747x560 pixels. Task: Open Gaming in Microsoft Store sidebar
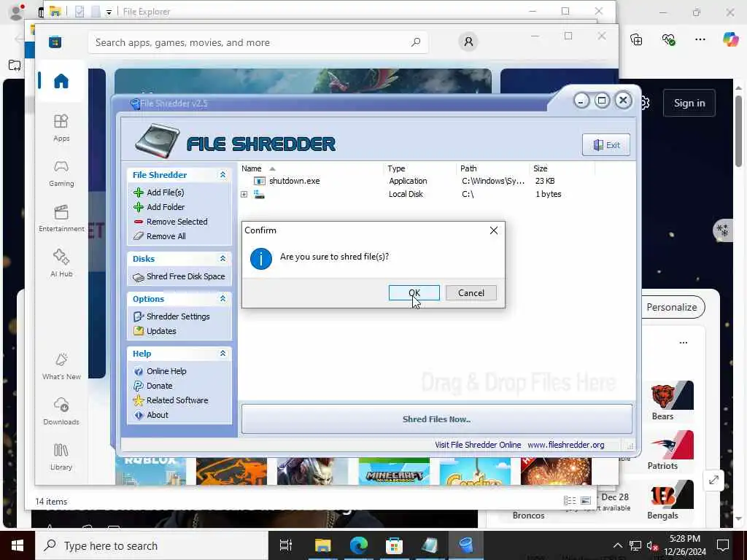[61, 174]
